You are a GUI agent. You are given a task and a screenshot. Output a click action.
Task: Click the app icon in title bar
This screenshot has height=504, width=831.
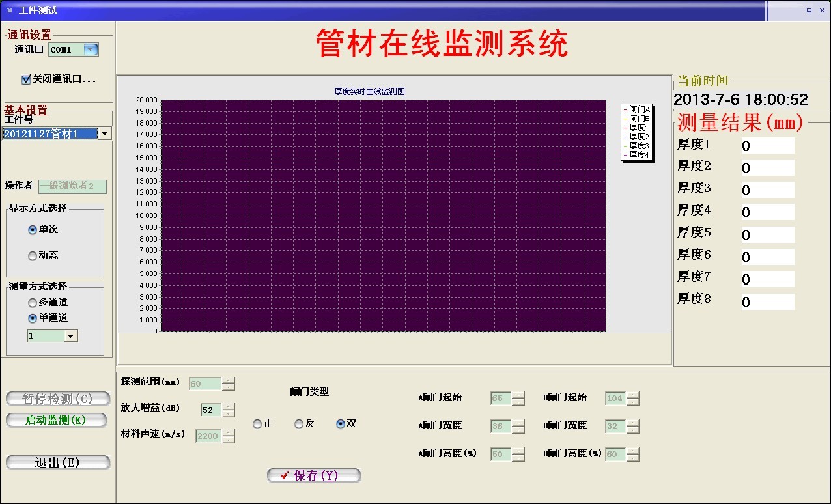[10, 10]
